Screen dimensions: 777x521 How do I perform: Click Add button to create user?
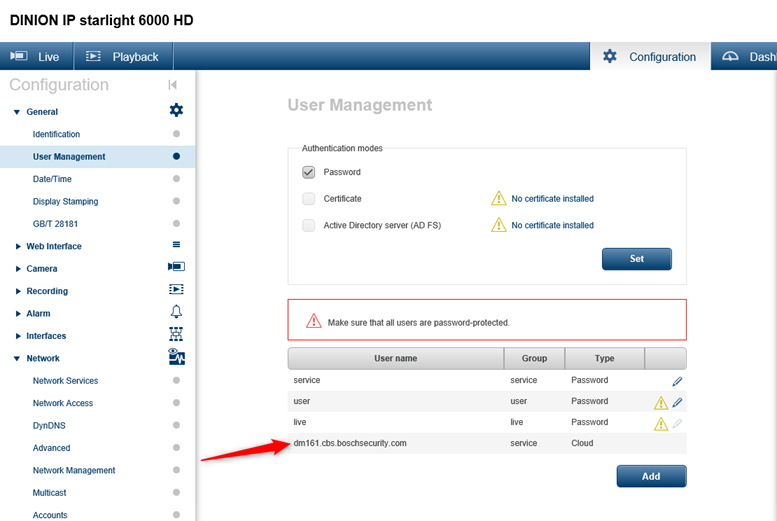[x=651, y=476]
